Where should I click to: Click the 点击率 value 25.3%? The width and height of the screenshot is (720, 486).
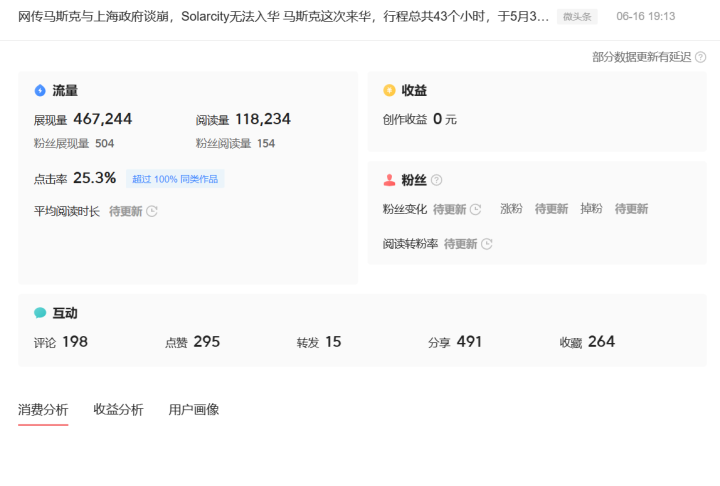point(95,178)
